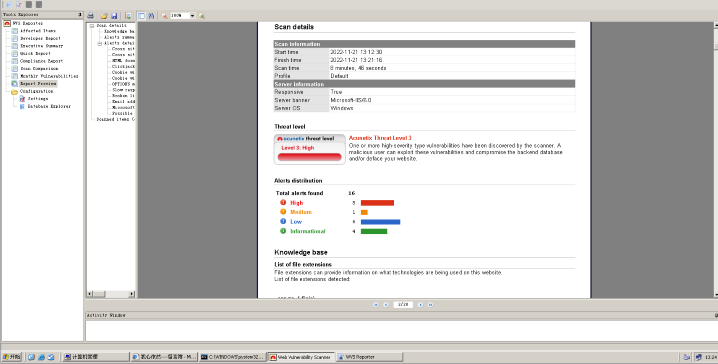
Task: Click the first icon in top toolbar
Action: (x=9, y=5)
